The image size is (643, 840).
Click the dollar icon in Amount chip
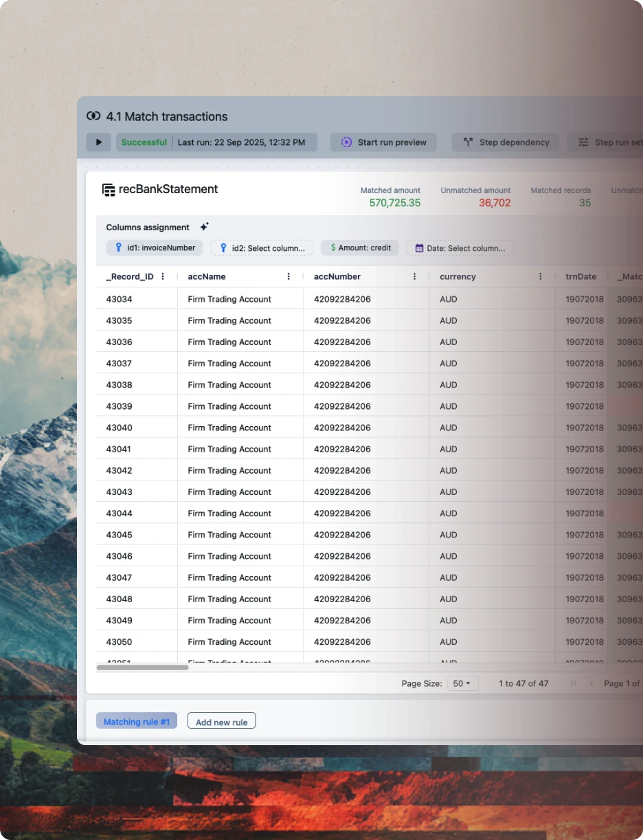(333, 247)
